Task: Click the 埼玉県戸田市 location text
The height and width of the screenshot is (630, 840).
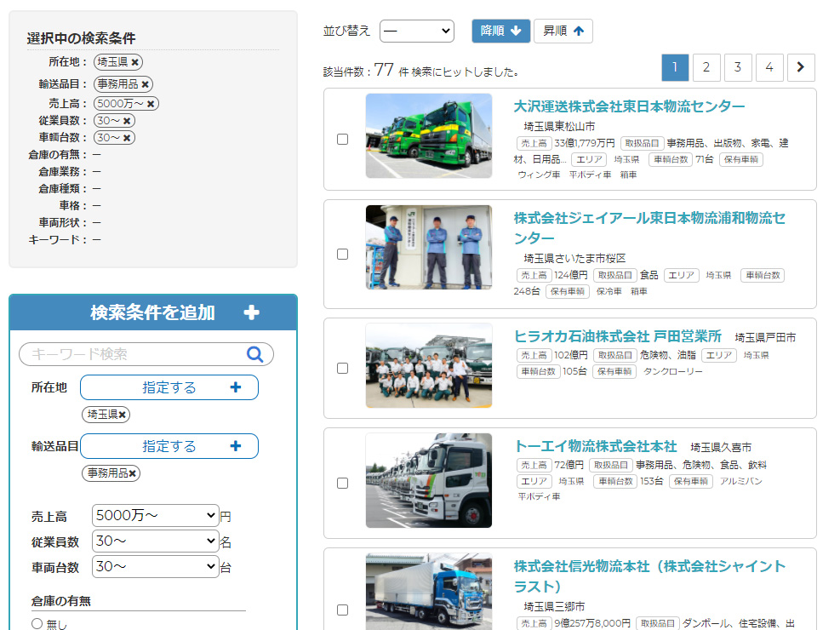Action: [x=765, y=337]
